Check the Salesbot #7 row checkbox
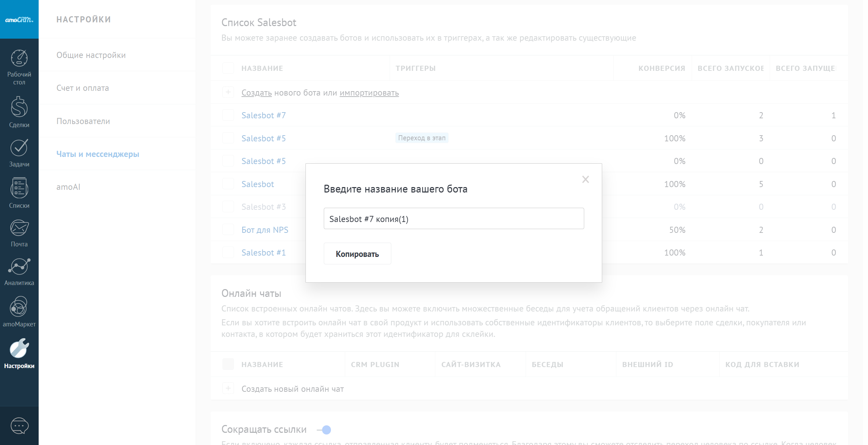The width and height of the screenshot is (868, 445). [x=228, y=115]
